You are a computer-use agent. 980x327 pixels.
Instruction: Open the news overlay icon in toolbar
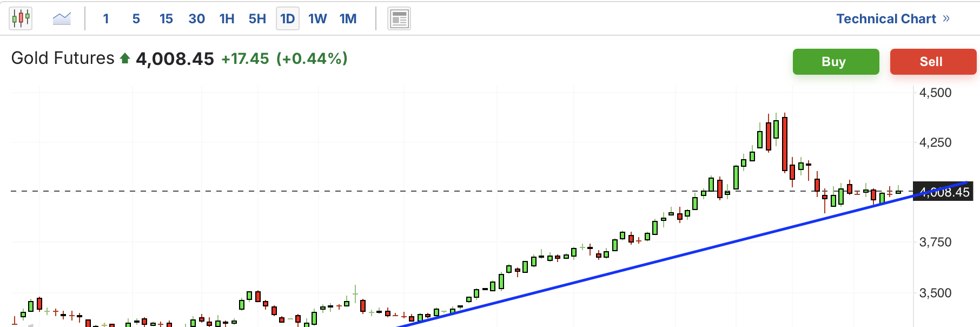399,19
